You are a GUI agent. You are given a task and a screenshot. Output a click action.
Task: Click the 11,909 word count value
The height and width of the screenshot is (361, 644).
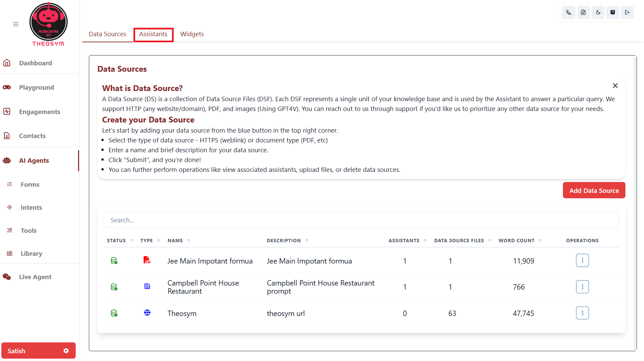(523, 261)
